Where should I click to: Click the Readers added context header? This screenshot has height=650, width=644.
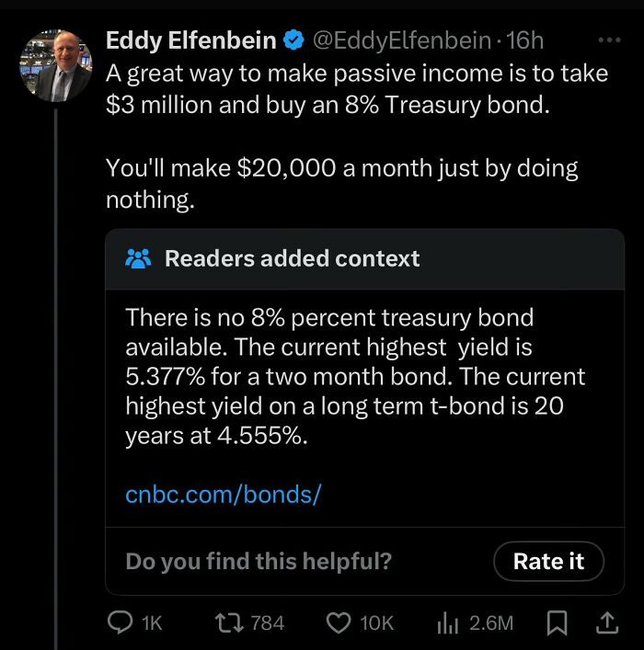(x=292, y=258)
